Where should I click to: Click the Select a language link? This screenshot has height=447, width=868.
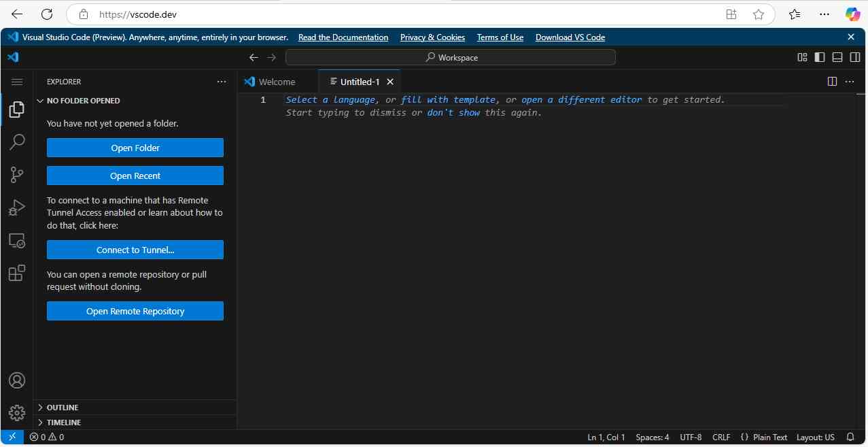pos(330,100)
